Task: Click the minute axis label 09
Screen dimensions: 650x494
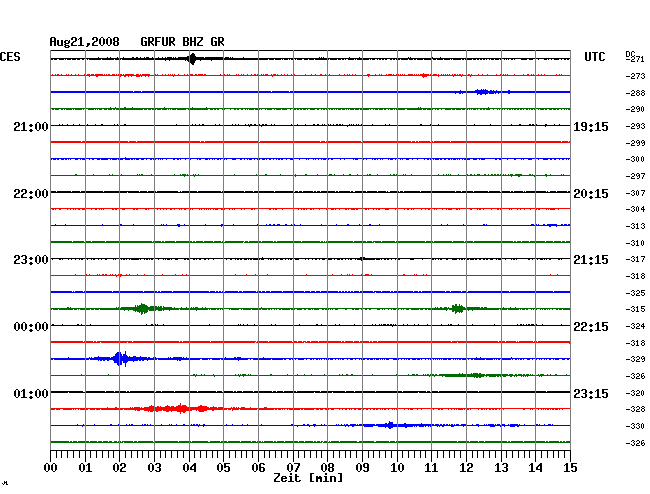Action: [362, 468]
